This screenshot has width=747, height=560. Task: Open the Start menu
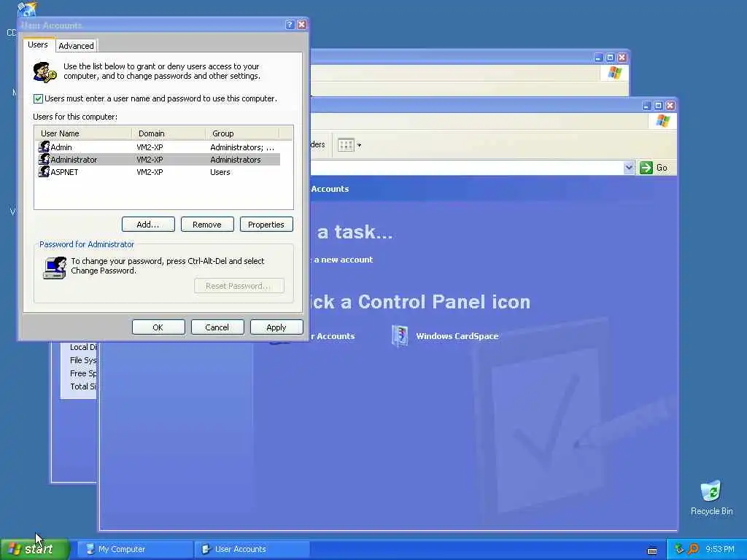coord(35,549)
